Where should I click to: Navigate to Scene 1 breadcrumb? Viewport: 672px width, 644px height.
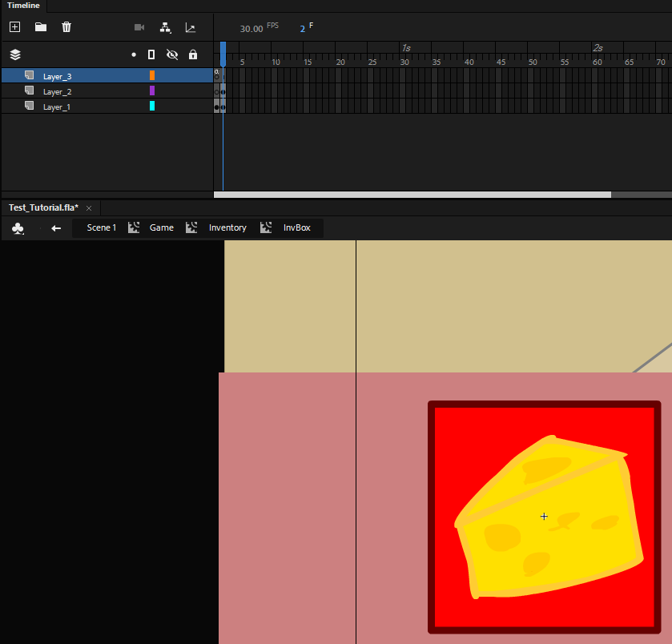tap(102, 227)
